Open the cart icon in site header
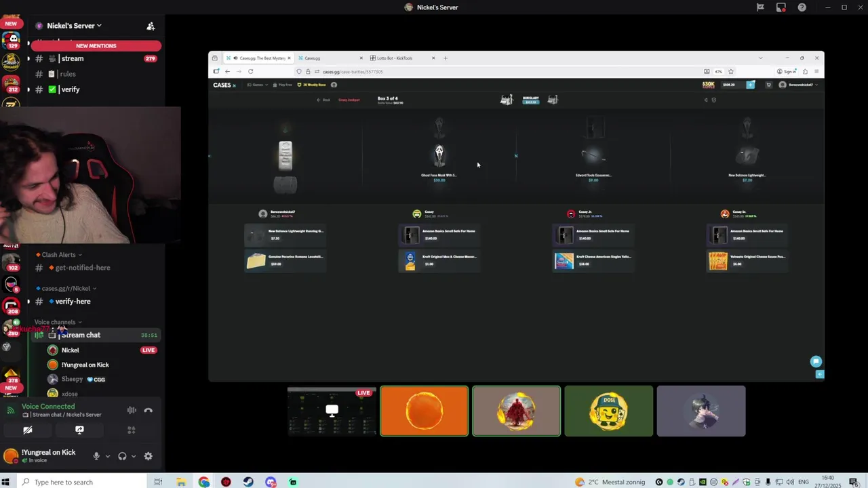This screenshot has height=488, width=868. 768,85
